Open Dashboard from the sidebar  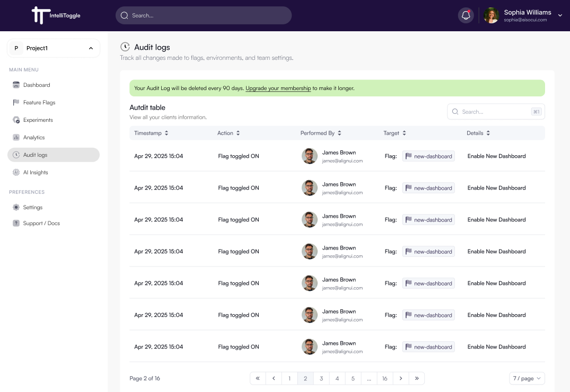(37, 85)
